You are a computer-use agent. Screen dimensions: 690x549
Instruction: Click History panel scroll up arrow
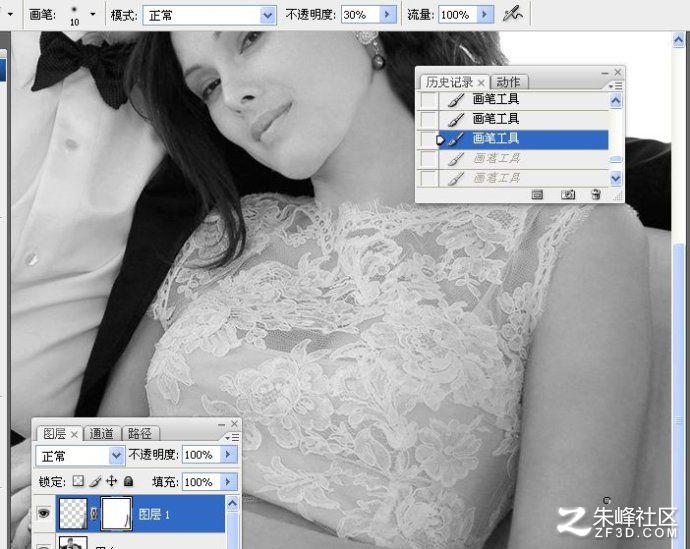[616, 101]
